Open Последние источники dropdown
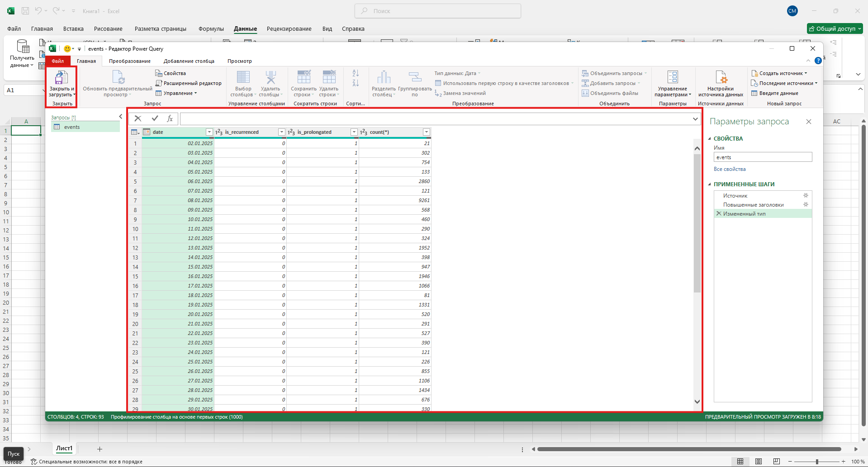Screen dimensions: 868x467 [784, 83]
